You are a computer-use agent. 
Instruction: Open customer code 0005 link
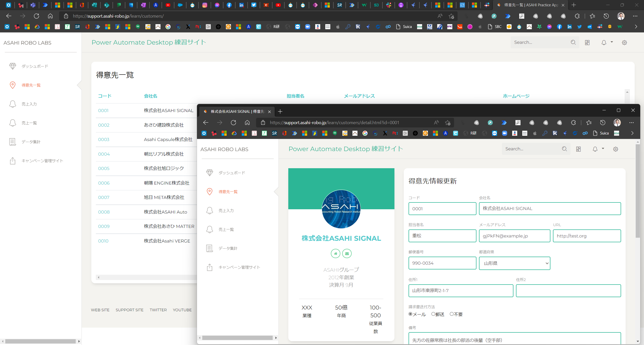coord(104,168)
